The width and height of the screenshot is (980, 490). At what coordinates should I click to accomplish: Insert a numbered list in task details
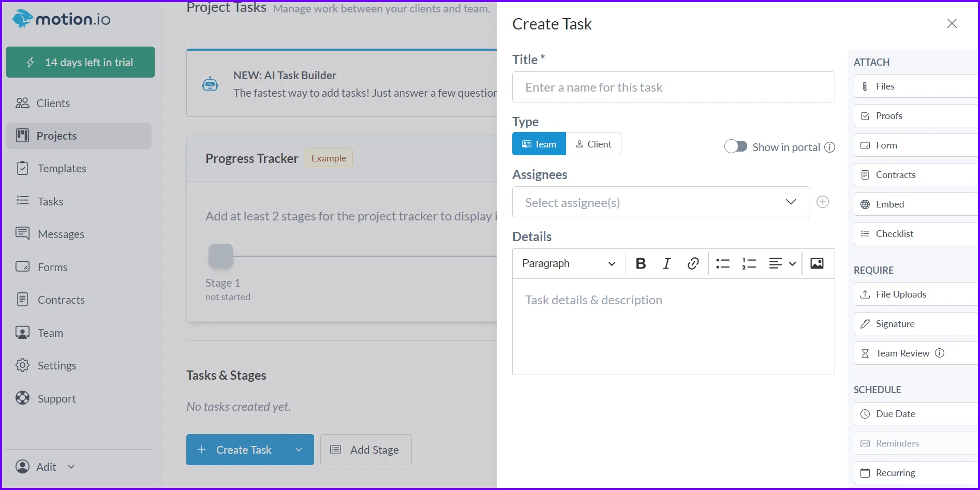point(748,263)
